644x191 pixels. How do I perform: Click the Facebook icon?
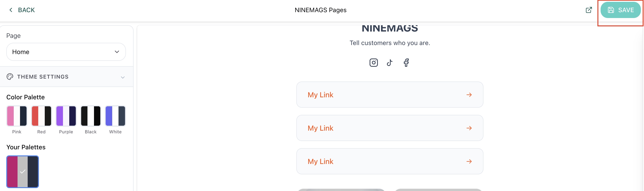point(406,63)
